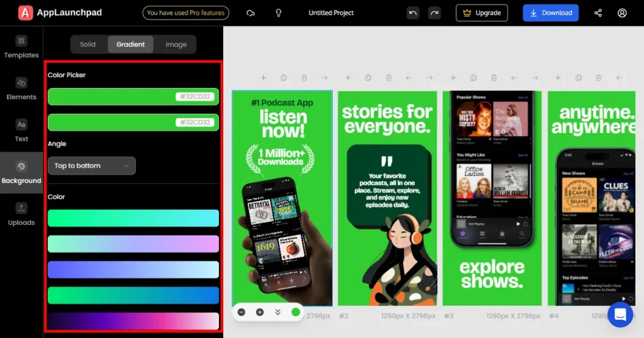Choose the green-to-blue gradient preset
This screenshot has width=644, height=338.
pyautogui.click(x=133, y=295)
